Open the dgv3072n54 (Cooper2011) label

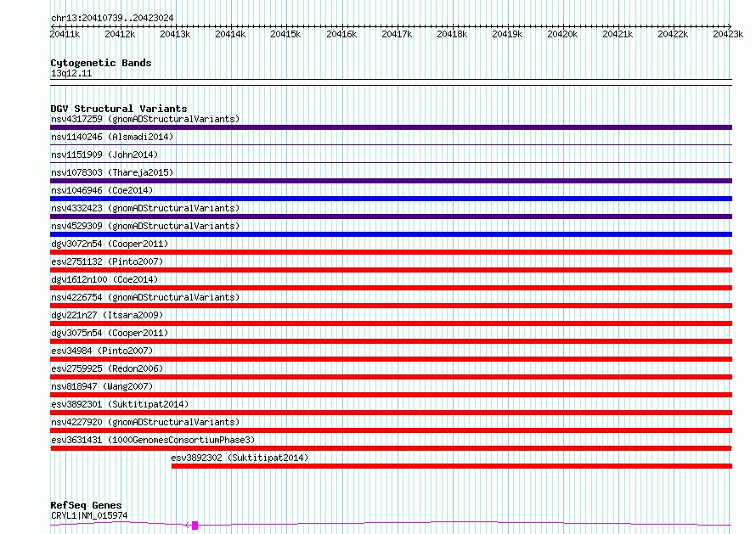tap(110, 244)
